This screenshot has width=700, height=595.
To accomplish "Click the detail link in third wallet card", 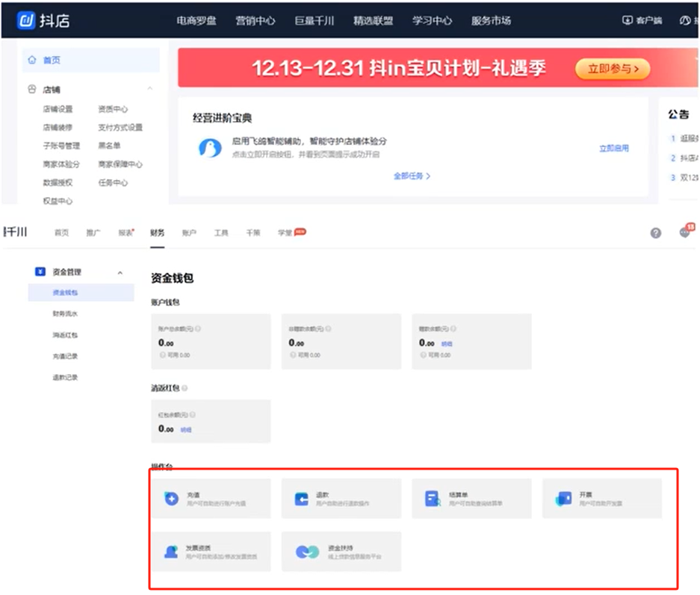I will pyautogui.click(x=447, y=343).
